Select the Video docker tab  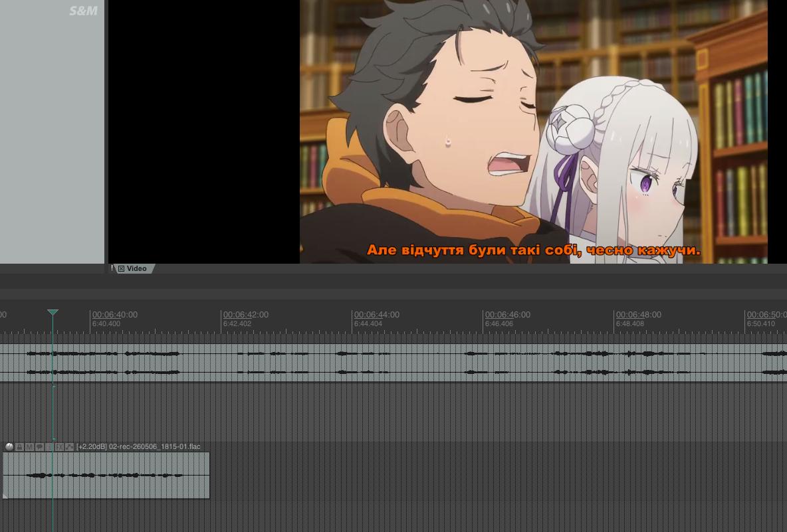click(x=136, y=269)
